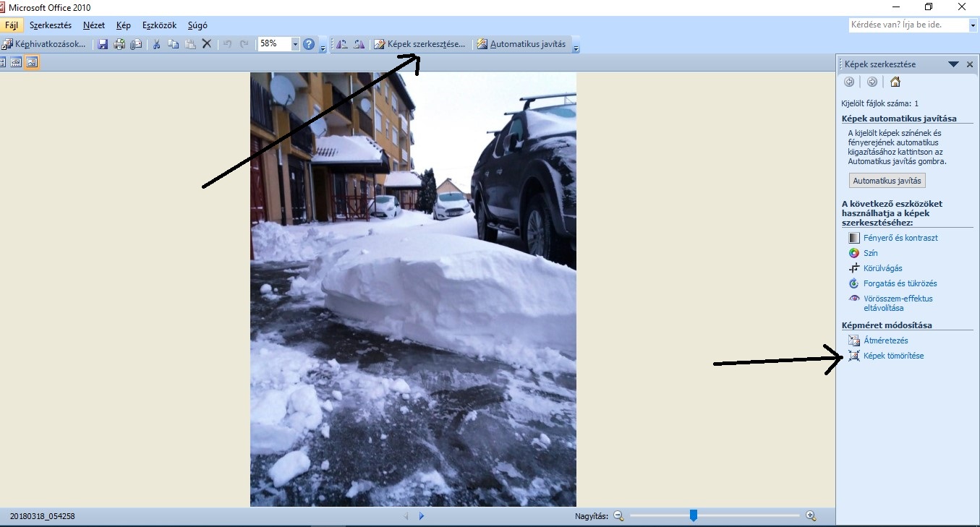Click the Redo arrow icon
This screenshot has width=980, height=527.
click(244, 44)
